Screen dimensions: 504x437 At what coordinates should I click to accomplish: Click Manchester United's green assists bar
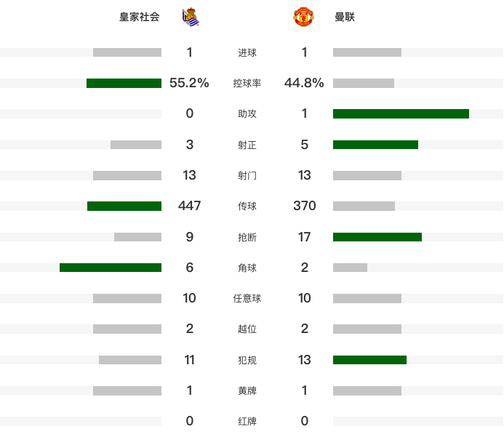401,113
